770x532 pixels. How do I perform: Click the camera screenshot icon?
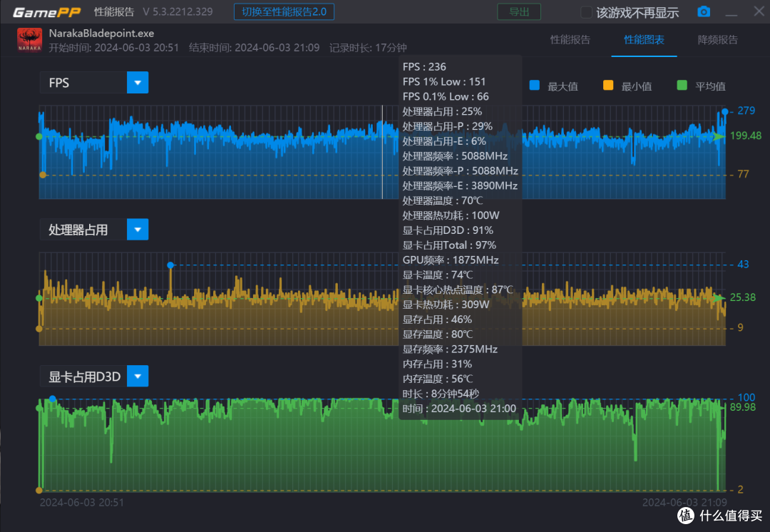[x=704, y=12]
